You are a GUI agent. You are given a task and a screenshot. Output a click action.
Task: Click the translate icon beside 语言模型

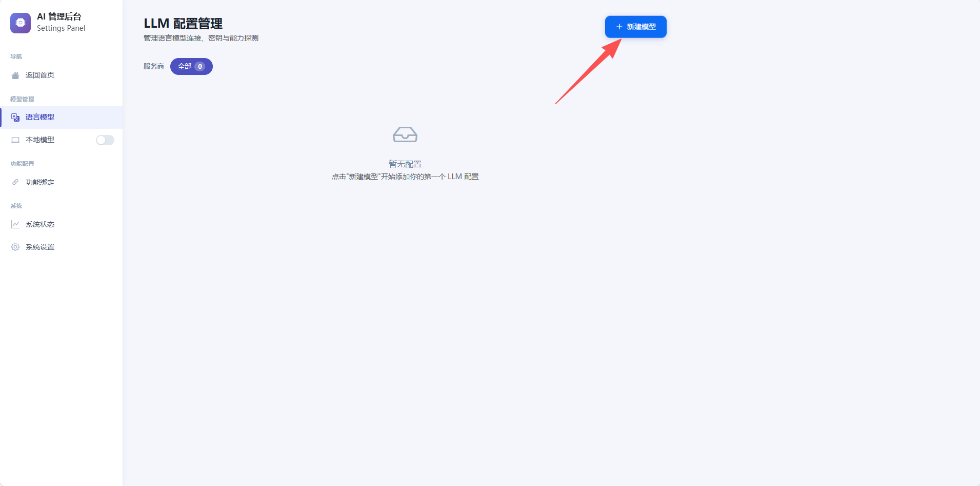coord(15,118)
